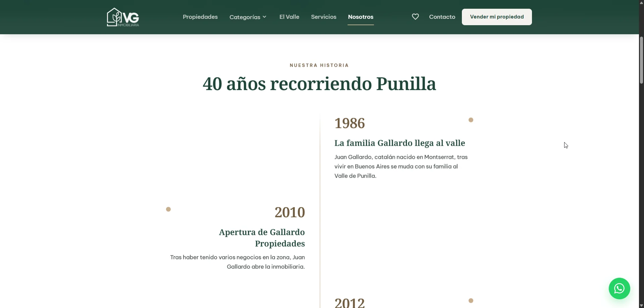
Task: Click the heading 40 años recorriendo Punilla
Action: point(319,84)
